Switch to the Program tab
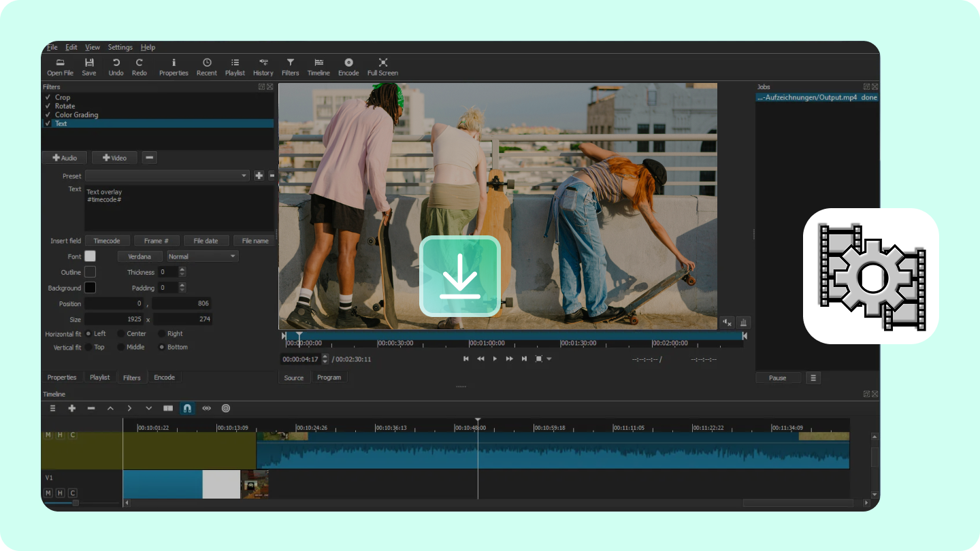Viewport: 980px width, 551px height. (x=329, y=378)
